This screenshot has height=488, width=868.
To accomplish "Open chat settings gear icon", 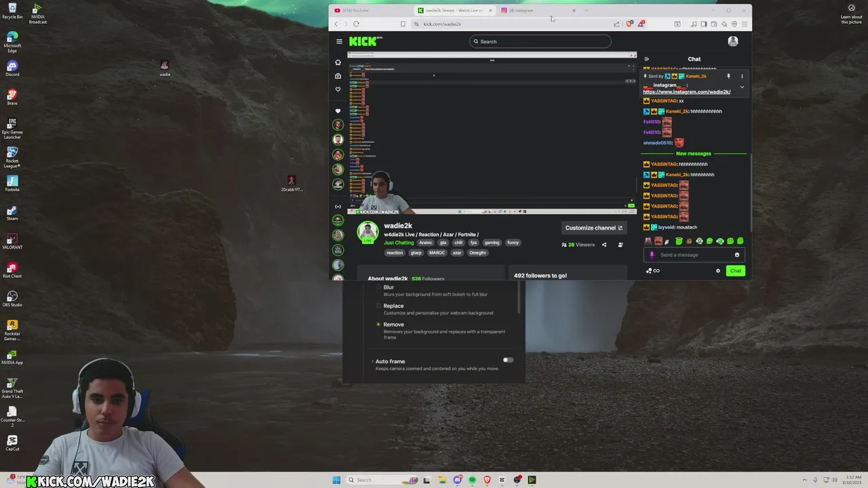I will click(718, 271).
